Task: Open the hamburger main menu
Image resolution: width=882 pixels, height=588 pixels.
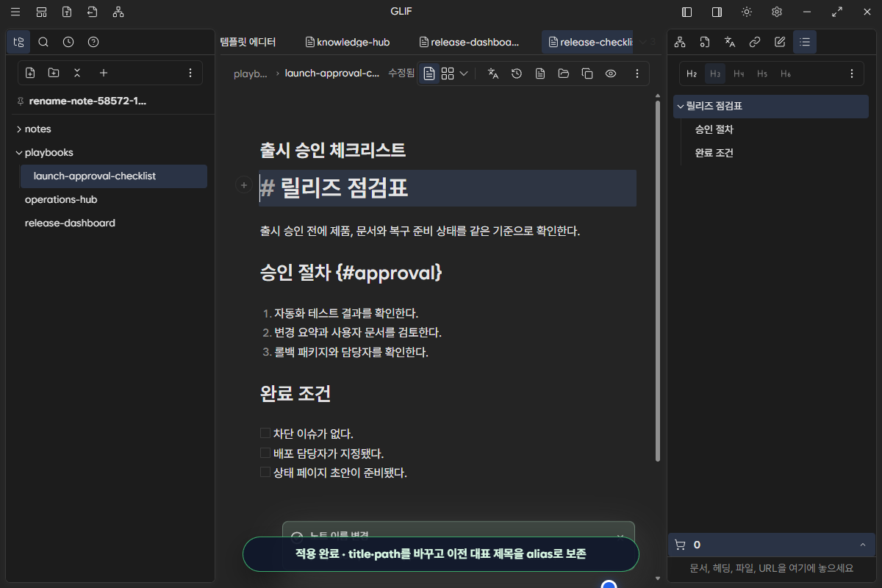Action: point(15,12)
